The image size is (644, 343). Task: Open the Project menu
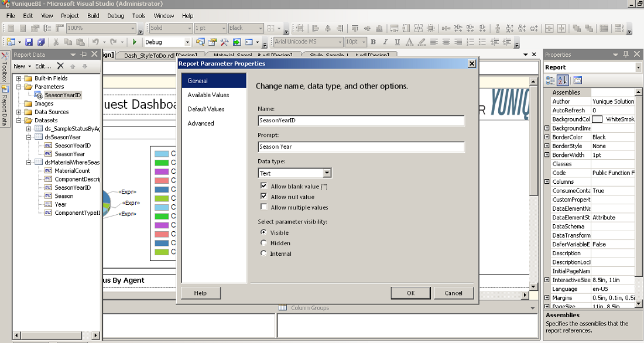70,16
